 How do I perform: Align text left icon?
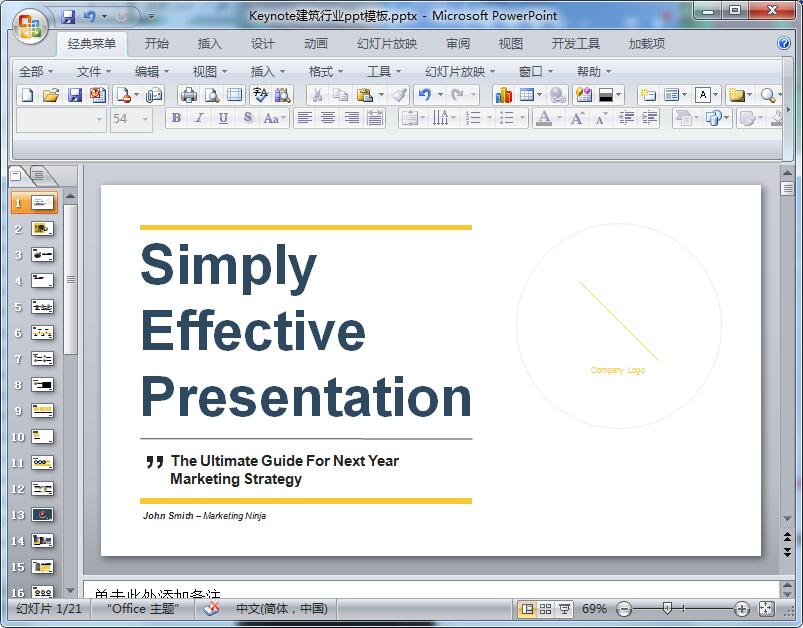[305, 119]
